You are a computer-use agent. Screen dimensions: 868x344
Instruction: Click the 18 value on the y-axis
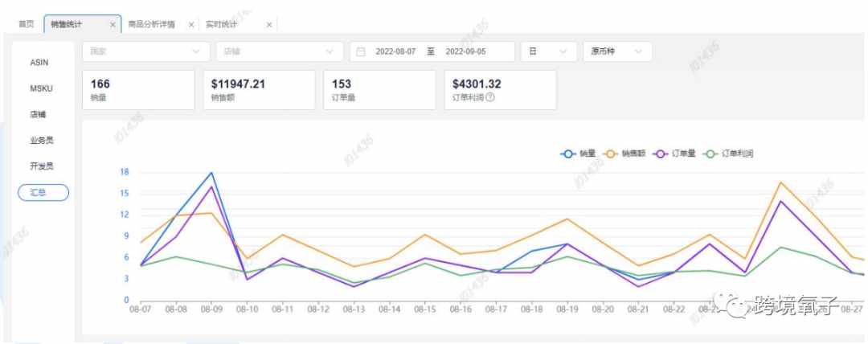pos(124,172)
